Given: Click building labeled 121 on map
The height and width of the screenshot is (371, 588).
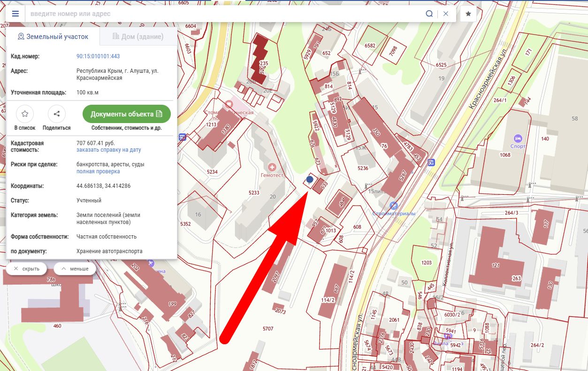Looking at the screenshot, I should click(496, 265).
